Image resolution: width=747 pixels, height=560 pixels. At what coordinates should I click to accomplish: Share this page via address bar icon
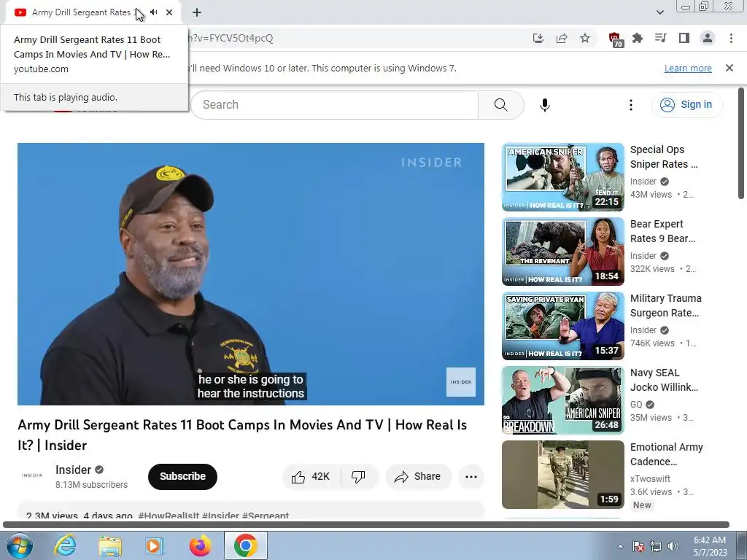562,38
